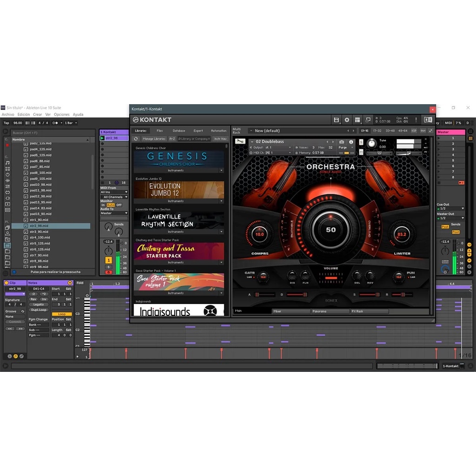Open the Audio To Master dropdown
The height and width of the screenshot is (476, 476).
114,213
